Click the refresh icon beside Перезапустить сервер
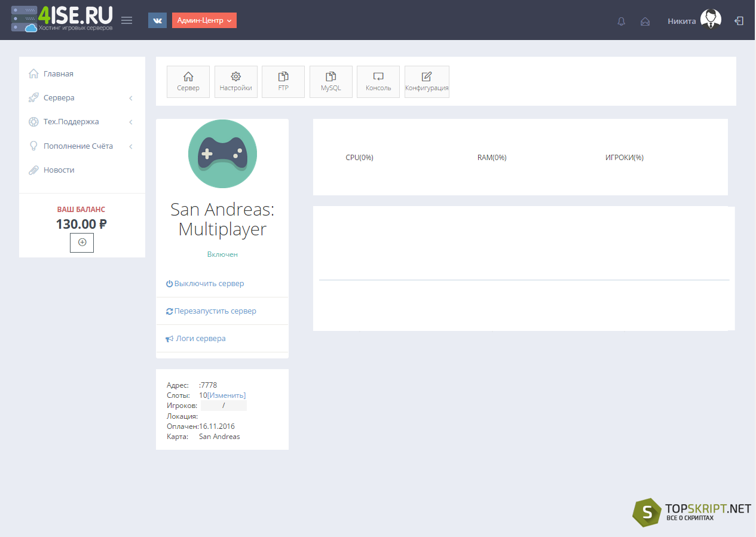This screenshot has width=756, height=537. 169,311
